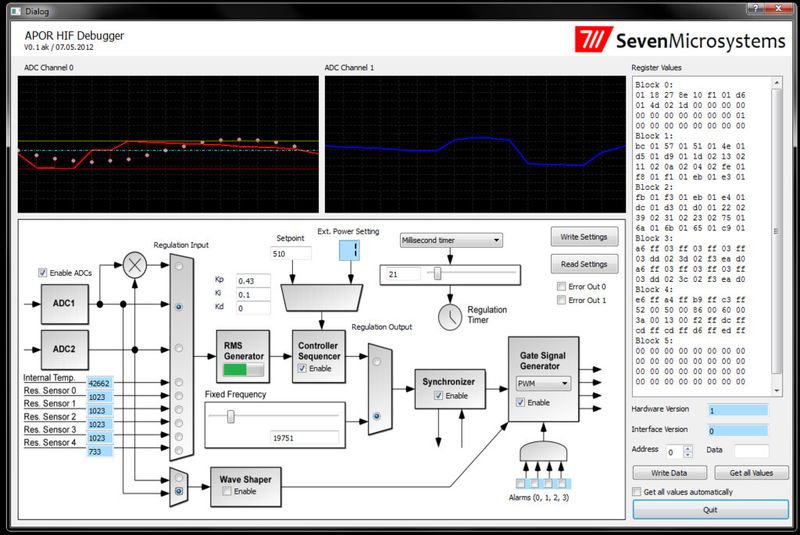This screenshot has height=535, width=800.
Task: Click the Quit button
Action: point(710,509)
